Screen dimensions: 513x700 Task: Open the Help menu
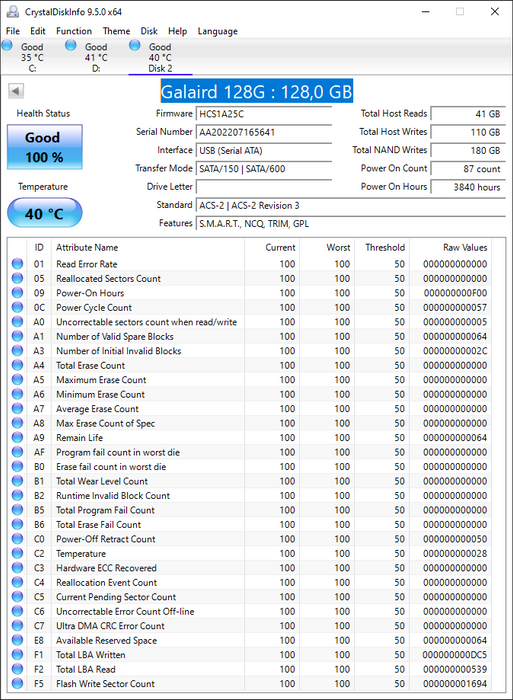point(177,31)
